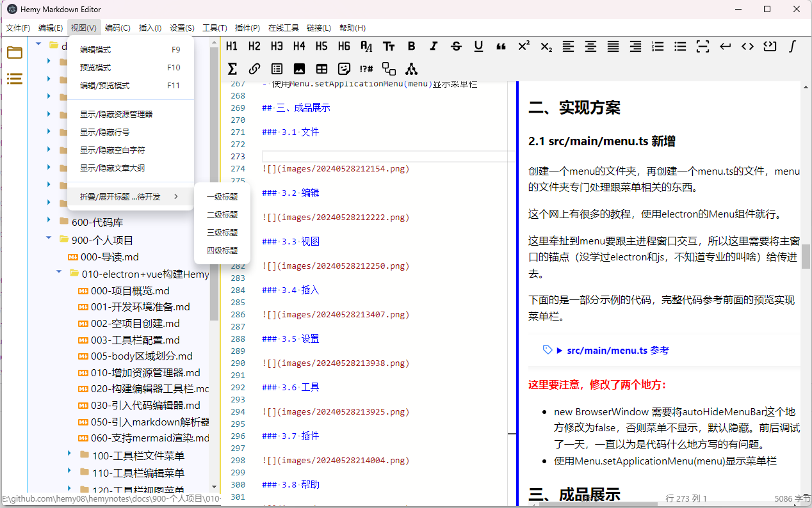Open the 000-导读.md file
The image size is (812, 508).
coord(109,257)
